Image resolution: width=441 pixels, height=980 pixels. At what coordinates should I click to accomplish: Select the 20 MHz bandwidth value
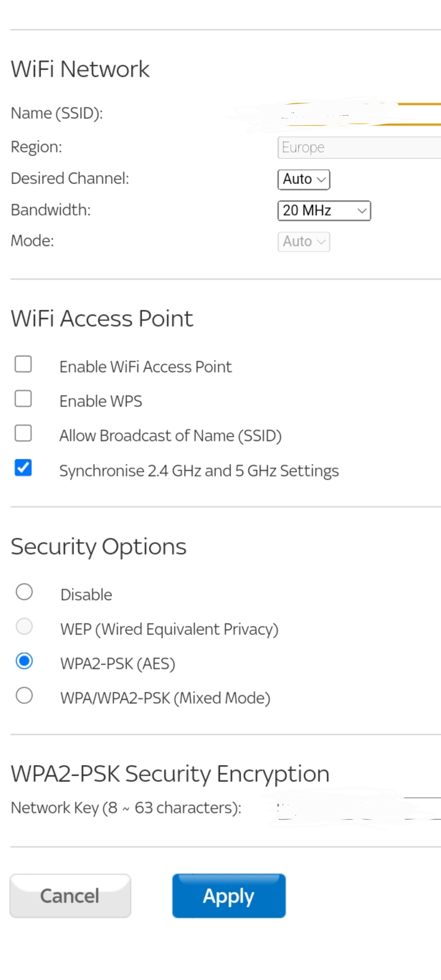coord(307,210)
